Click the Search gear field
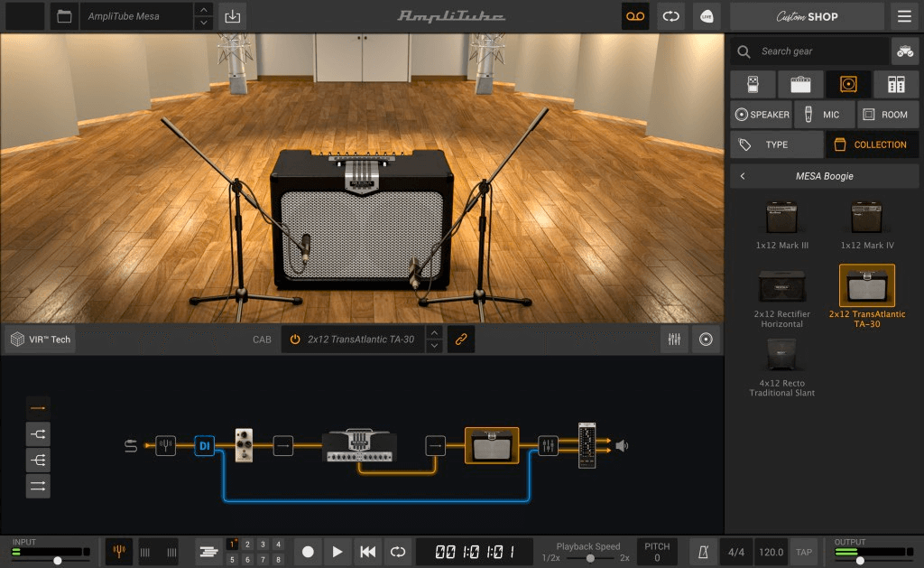924x568 pixels. point(809,51)
